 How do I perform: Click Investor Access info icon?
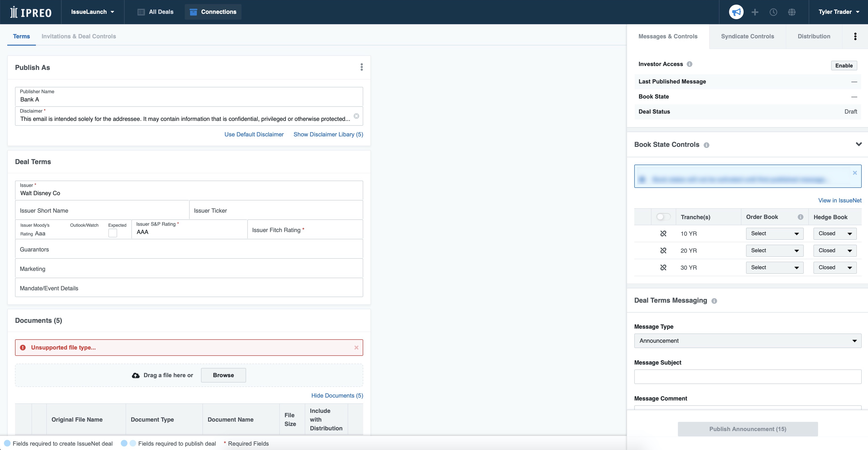coord(689,64)
